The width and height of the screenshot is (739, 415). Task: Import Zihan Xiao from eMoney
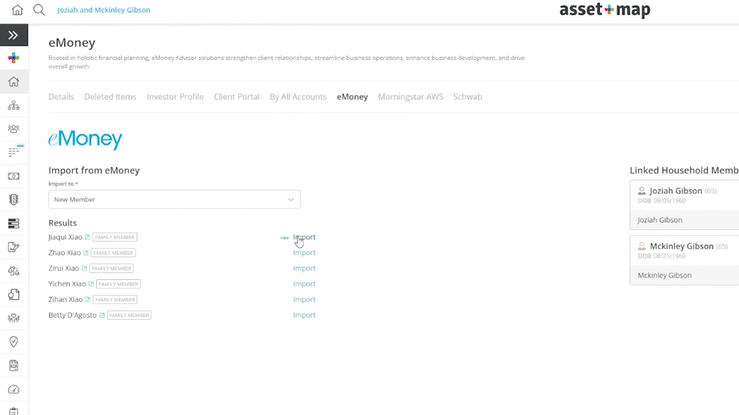pyautogui.click(x=304, y=300)
